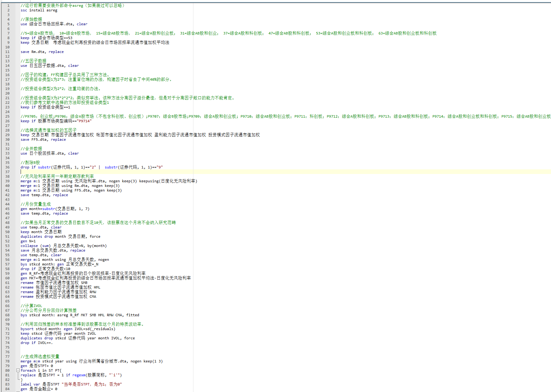
Task: Select line "use 日个股回报率.dta, clear"
Action: pos(50,153)
